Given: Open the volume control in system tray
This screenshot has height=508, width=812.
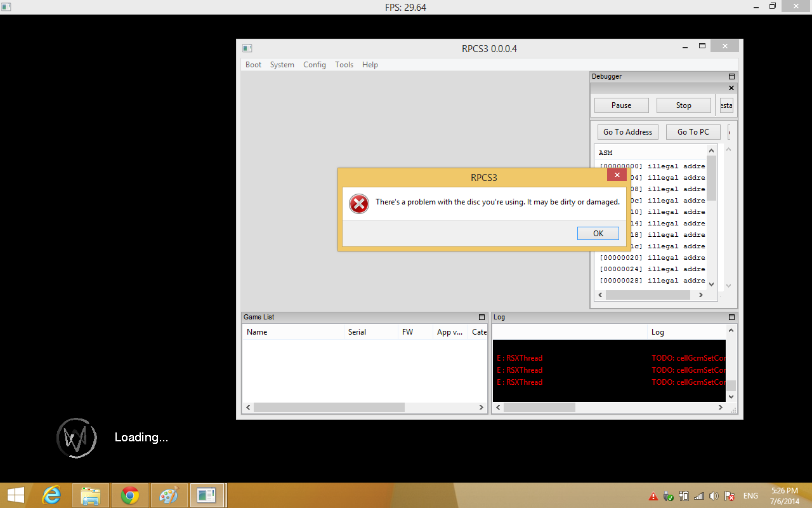Looking at the screenshot, I should [714, 496].
